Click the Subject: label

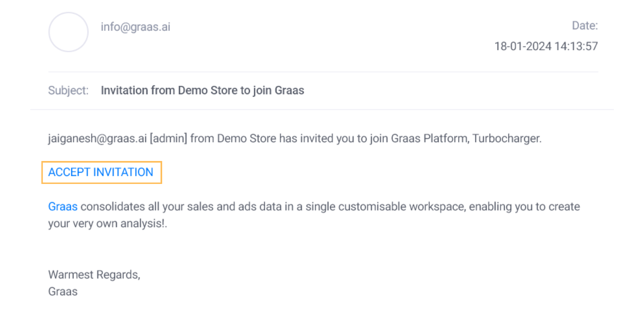coord(68,91)
